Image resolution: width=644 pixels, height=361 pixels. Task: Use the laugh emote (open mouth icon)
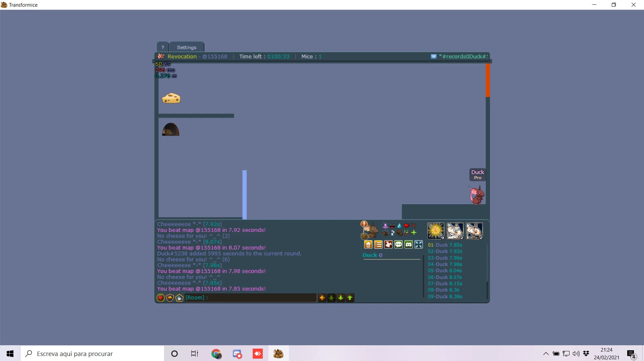pos(392,226)
